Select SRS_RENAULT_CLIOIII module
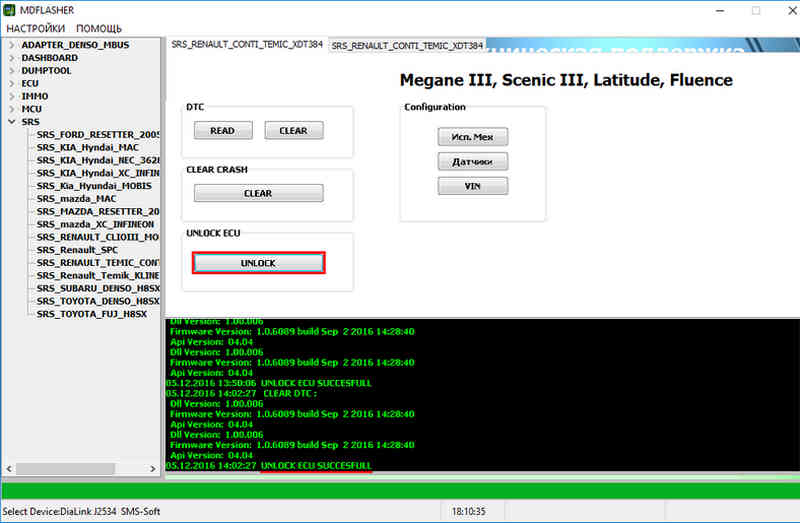Image resolution: width=800 pixels, height=523 pixels. point(98,237)
